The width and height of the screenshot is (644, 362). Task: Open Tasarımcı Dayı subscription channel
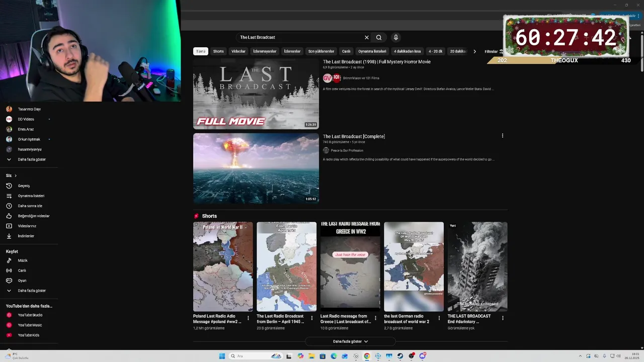[x=29, y=109]
